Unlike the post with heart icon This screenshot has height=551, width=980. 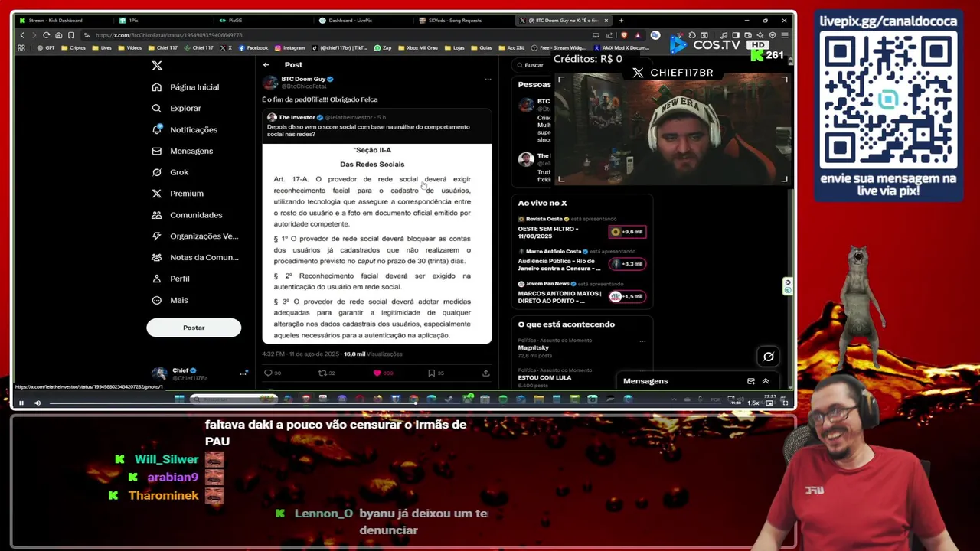point(377,373)
